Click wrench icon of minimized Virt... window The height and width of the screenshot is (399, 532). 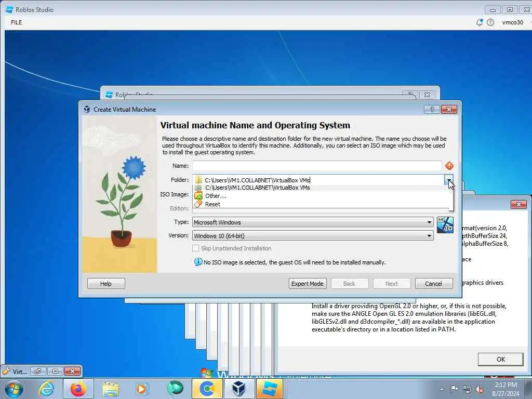6,371
